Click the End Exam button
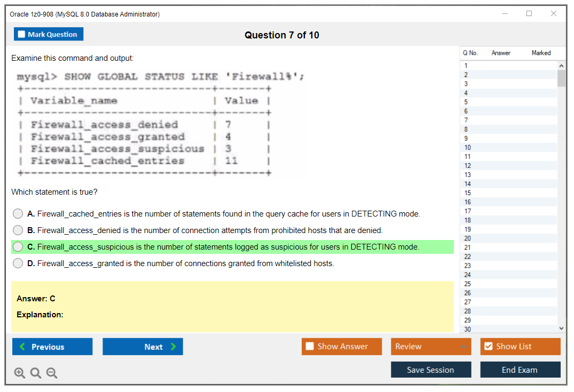The height and width of the screenshot is (392, 574). coord(520,370)
